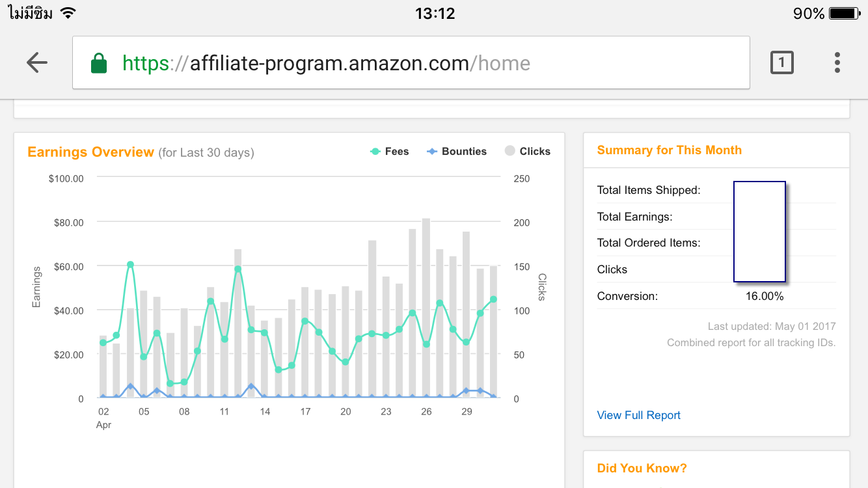
Task: Select the tallest Clicks bar near the 26 label
Action: (x=426, y=308)
